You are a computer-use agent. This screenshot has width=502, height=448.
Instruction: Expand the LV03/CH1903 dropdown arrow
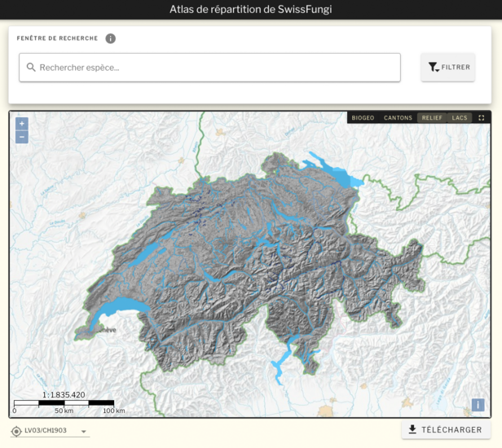coord(83,432)
